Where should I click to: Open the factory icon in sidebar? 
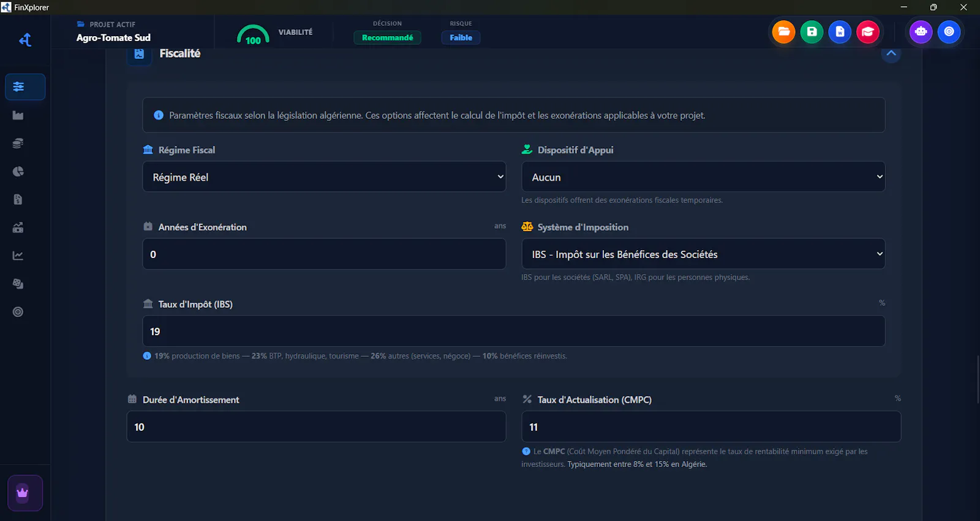(x=18, y=115)
